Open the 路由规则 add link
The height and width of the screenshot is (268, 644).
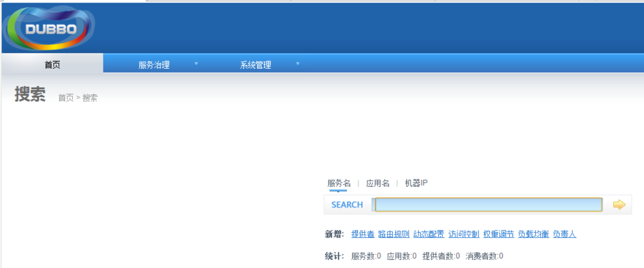pos(394,234)
